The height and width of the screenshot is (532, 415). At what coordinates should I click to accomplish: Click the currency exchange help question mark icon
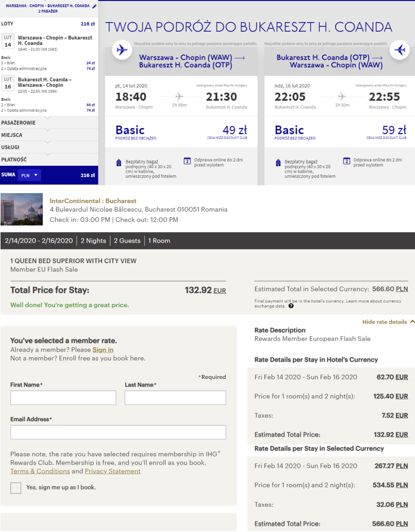[x=291, y=306]
